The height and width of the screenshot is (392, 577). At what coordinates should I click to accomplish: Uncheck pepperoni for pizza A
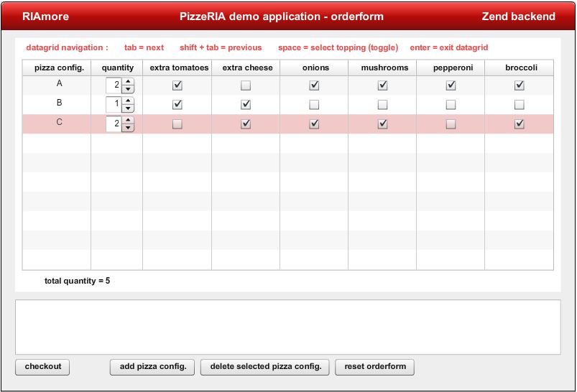pyautogui.click(x=451, y=85)
